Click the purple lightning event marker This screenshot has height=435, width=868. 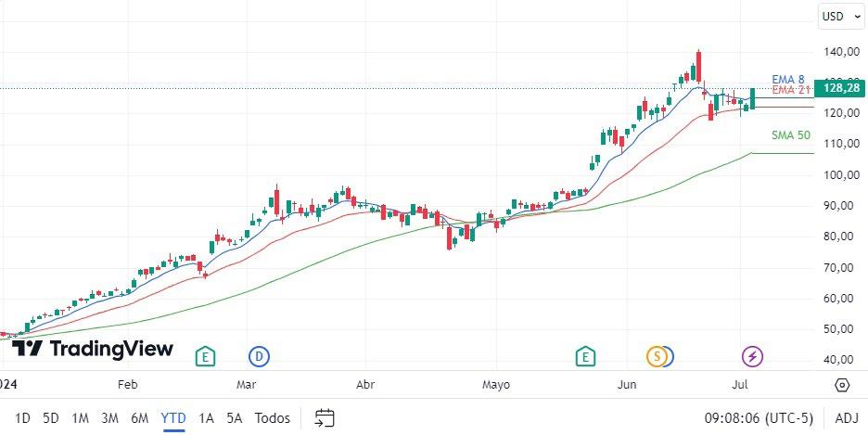(x=752, y=356)
